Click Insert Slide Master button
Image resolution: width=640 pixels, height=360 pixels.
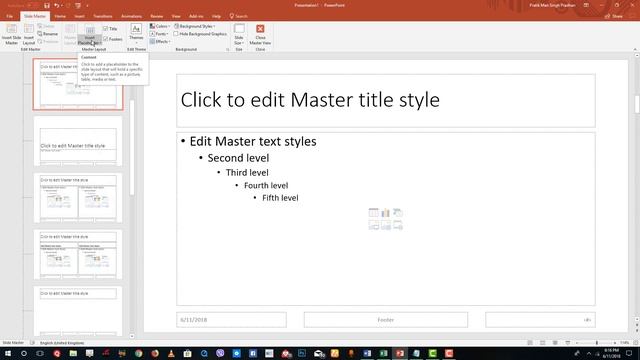(11, 34)
